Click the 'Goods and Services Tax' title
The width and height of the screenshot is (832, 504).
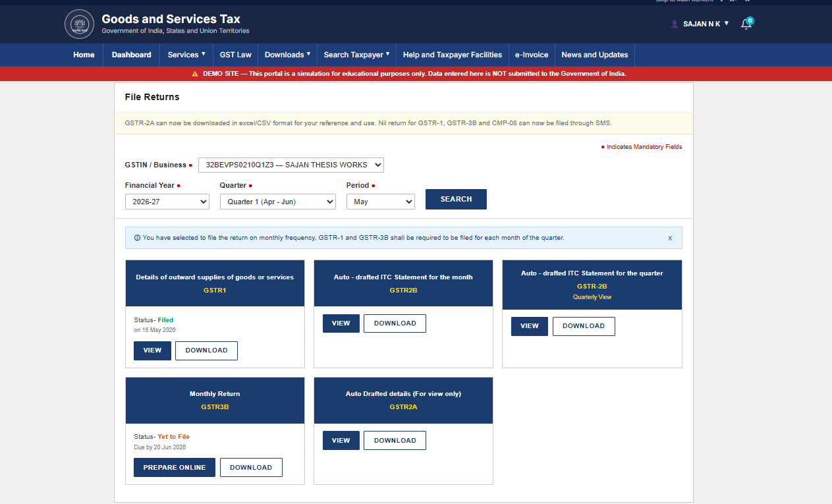171,19
